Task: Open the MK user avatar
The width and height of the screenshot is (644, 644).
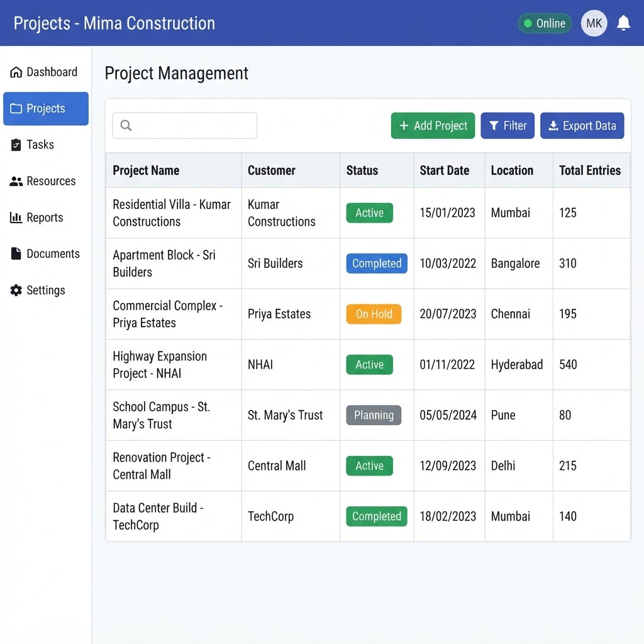Action: (594, 23)
